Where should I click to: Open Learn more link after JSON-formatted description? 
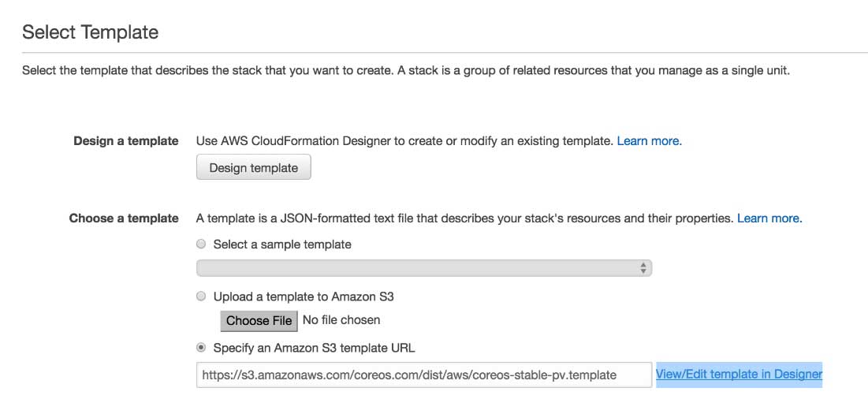769,218
